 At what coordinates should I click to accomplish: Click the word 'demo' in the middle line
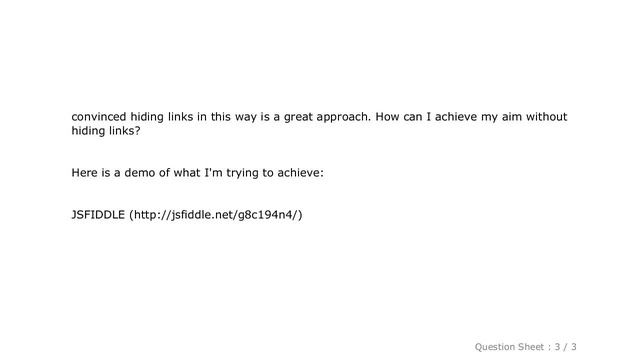pyautogui.click(x=140, y=173)
